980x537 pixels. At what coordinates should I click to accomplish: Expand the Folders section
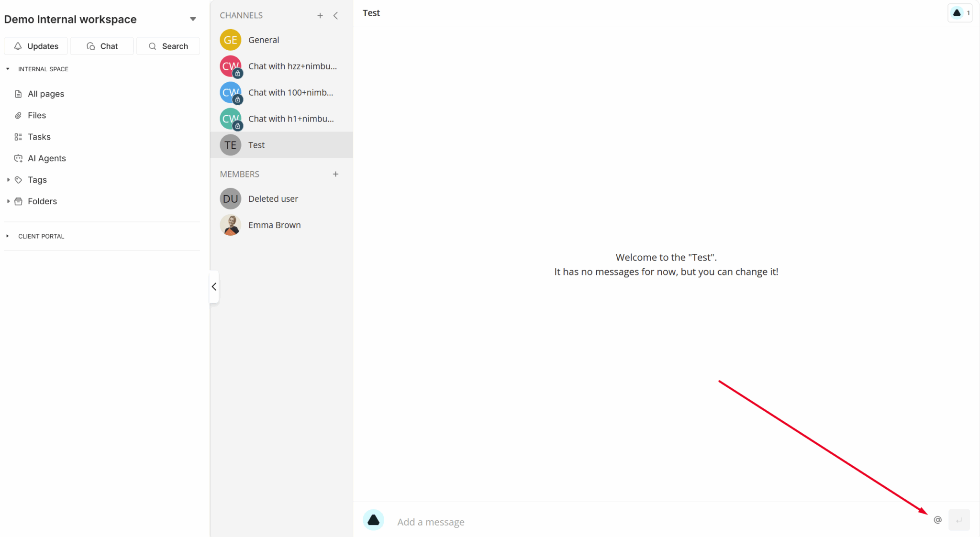tap(8, 201)
